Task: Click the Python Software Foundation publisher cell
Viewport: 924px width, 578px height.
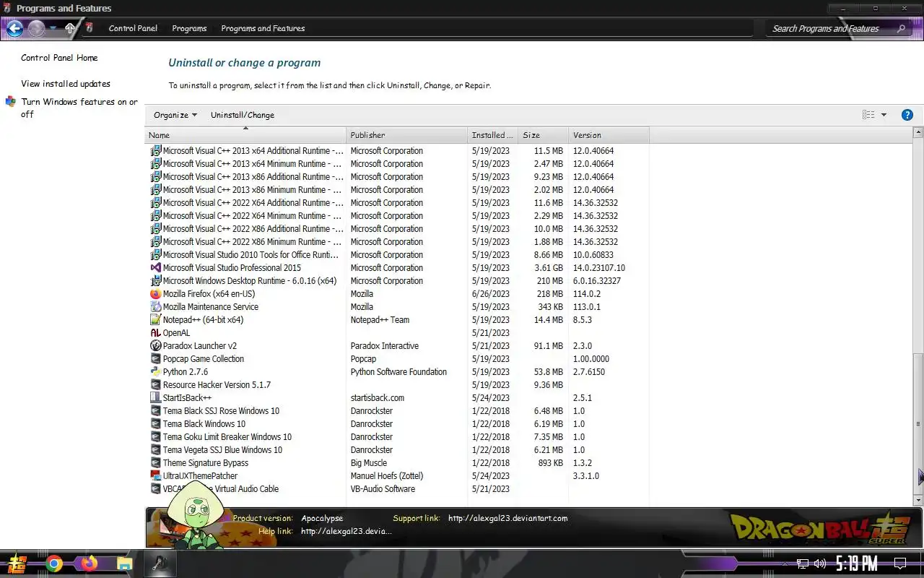Action: [398, 372]
